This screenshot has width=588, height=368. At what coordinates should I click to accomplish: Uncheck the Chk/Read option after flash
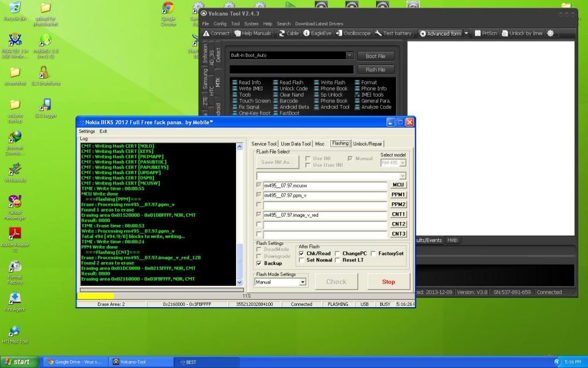(x=302, y=254)
